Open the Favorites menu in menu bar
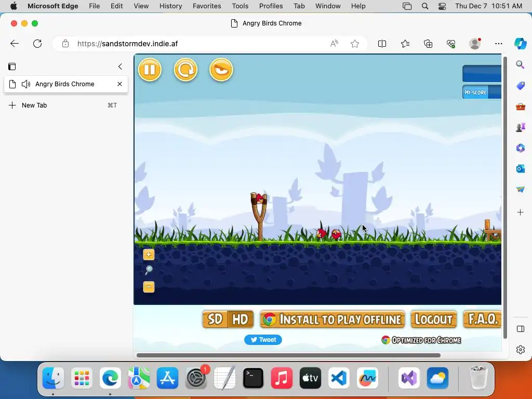 [x=207, y=6]
